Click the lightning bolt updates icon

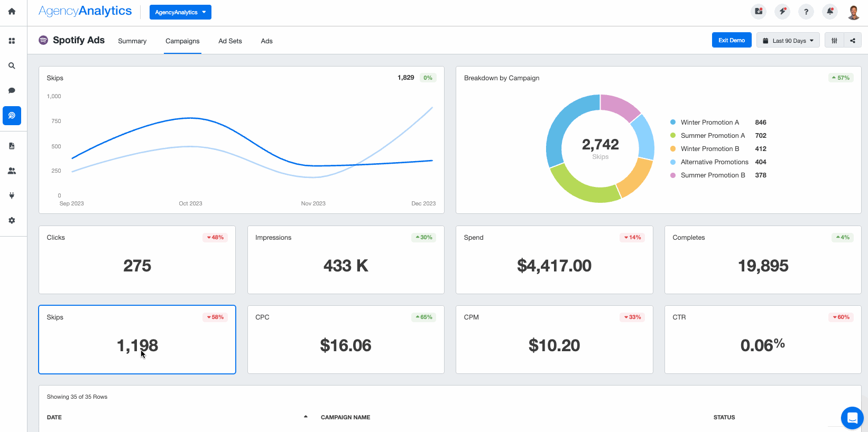point(782,12)
